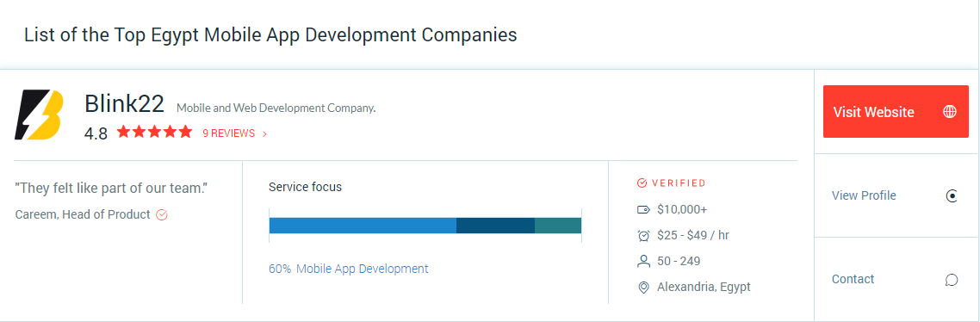The width and height of the screenshot is (980, 322).
Task: Select the teal service focus segment
Action: [x=558, y=226]
